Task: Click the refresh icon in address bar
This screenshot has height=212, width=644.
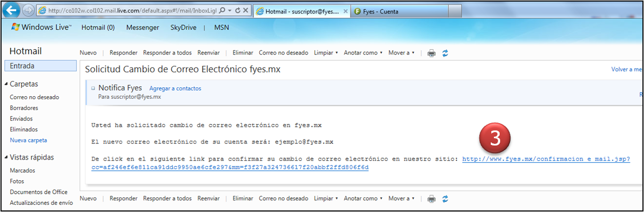Action: click(x=237, y=10)
